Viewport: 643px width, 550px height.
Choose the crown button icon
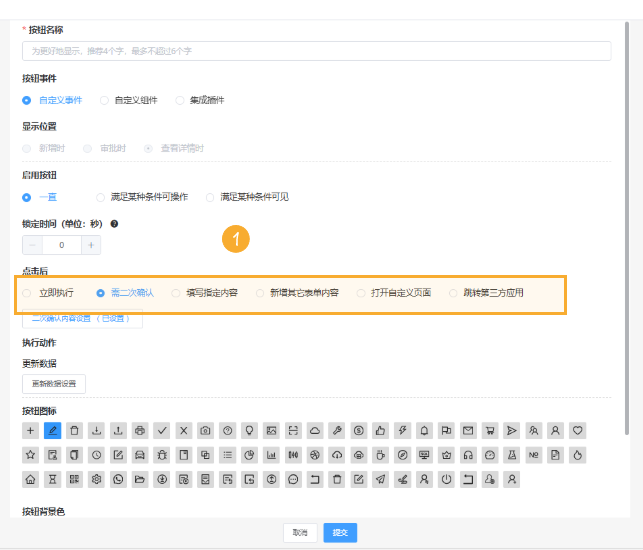pyautogui.click(x=446, y=455)
